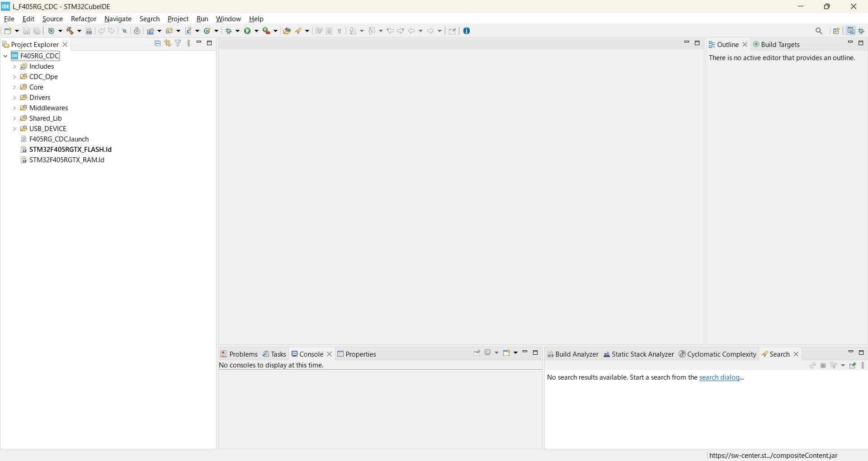The image size is (868, 461).
Task: Toggle Link with Editor in Project Explorer
Action: 168,43
